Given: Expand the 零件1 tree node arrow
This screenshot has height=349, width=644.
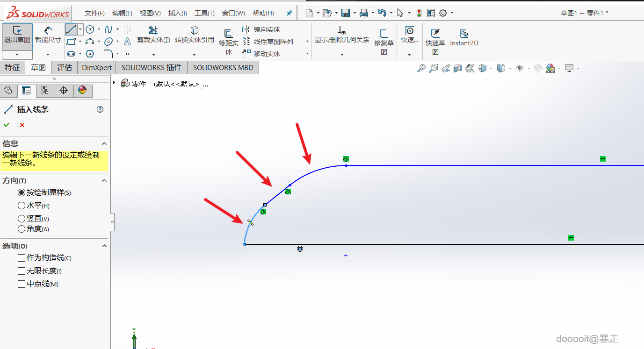Looking at the screenshot, I should pos(115,83).
